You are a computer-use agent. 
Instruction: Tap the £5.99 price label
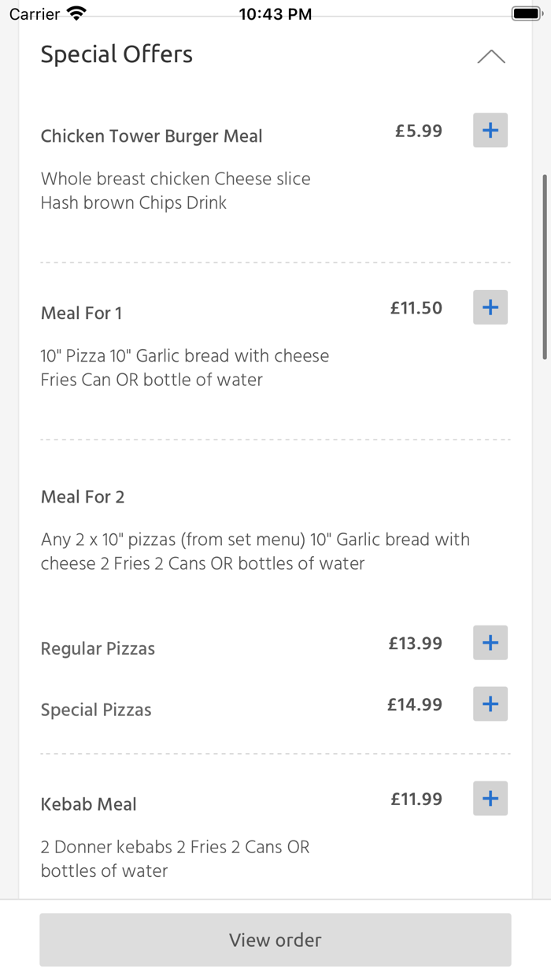[x=418, y=131]
